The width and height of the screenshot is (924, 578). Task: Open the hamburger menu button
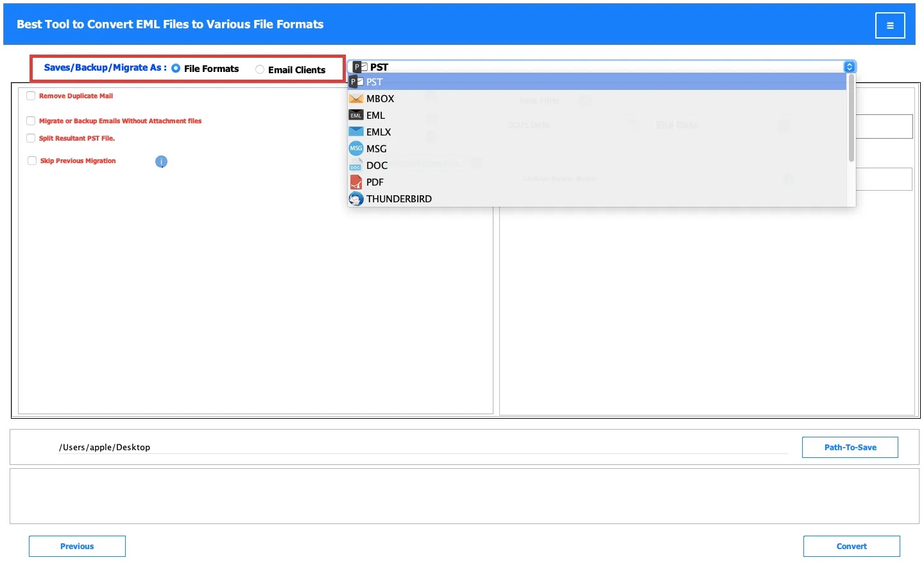(x=890, y=26)
